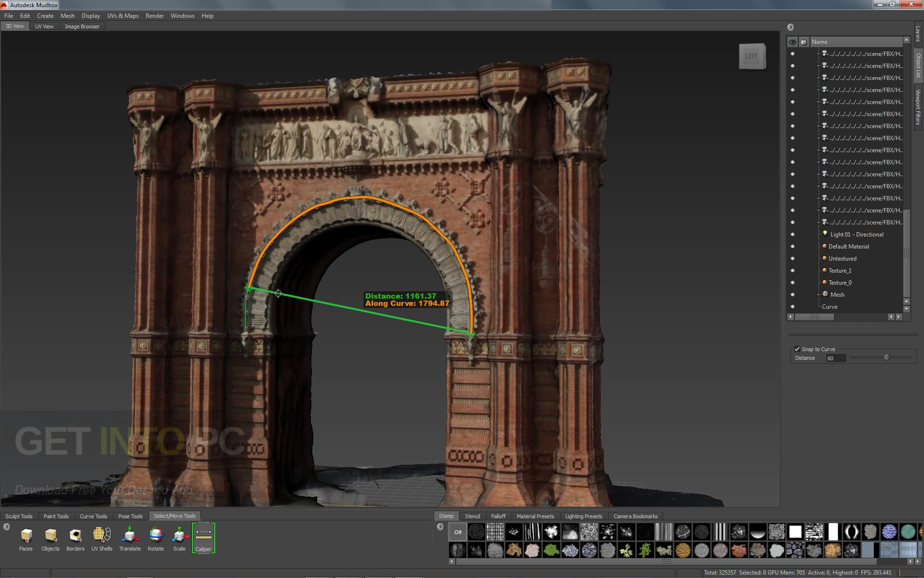Pick the teal sphere stamp
Viewport: 924px width, 578px height.
click(x=908, y=532)
